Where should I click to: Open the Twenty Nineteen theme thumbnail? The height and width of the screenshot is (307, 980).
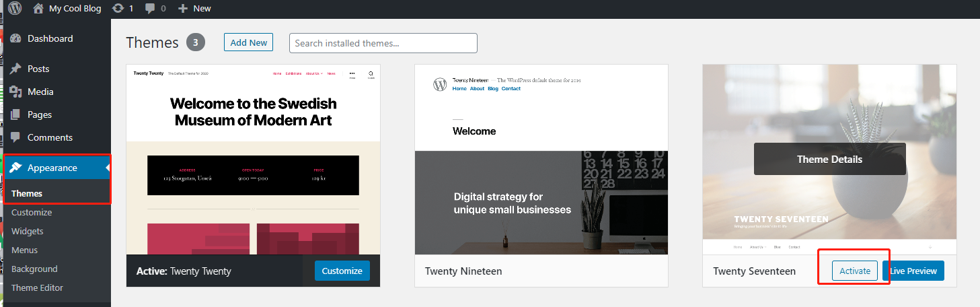(541, 160)
